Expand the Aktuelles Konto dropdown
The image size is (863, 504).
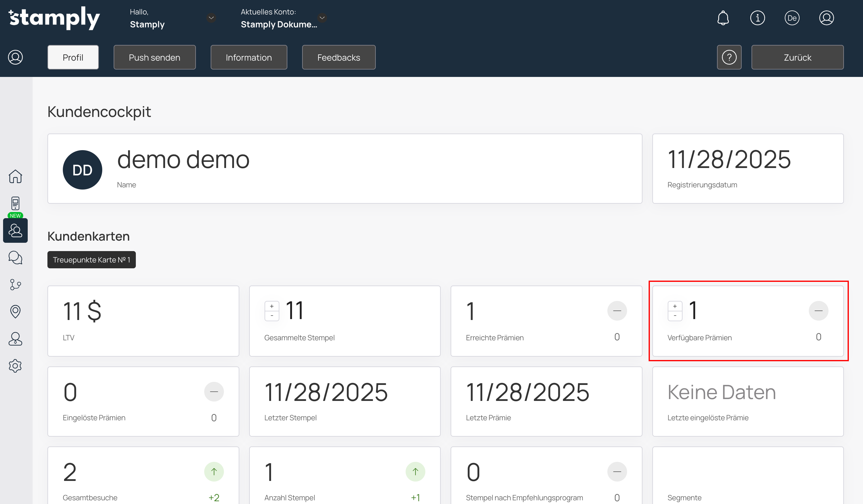click(x=322, y=18)
